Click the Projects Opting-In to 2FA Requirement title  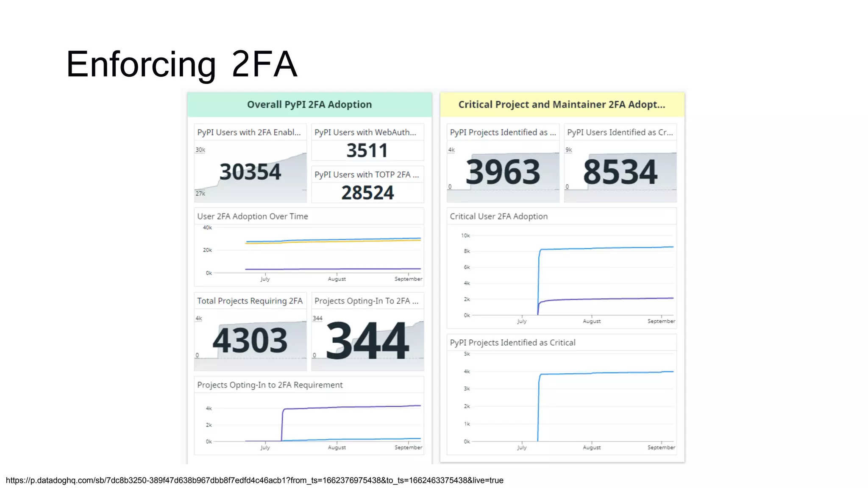(x=270, y=385)
